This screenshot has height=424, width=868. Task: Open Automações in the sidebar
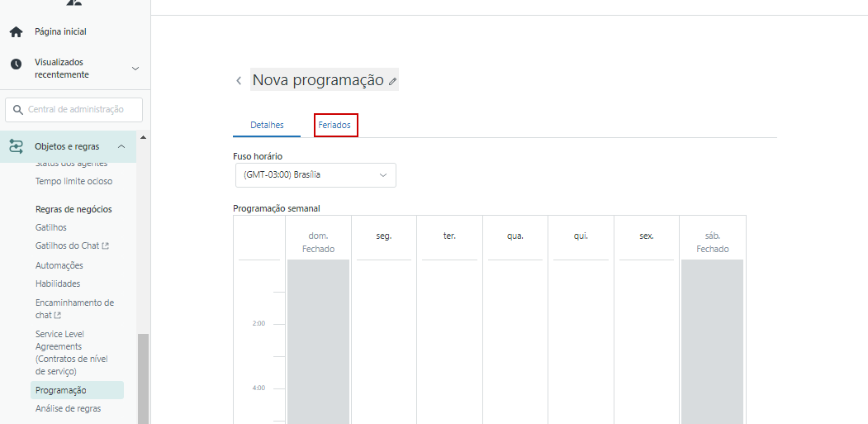(x=59, y=265)
